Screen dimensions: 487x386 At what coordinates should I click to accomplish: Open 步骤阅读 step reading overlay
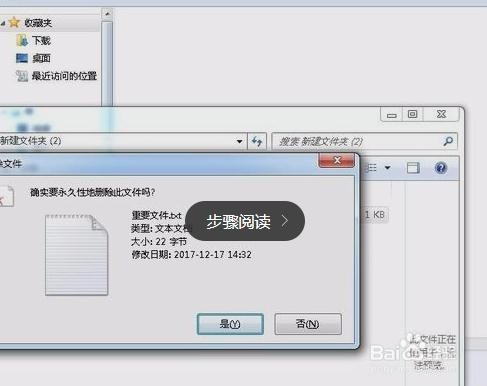[x=245, y=221]
